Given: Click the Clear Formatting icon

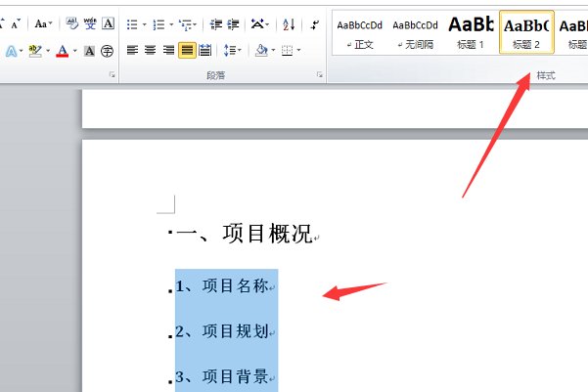Looking at the screenshot, I should coord(71,24).
